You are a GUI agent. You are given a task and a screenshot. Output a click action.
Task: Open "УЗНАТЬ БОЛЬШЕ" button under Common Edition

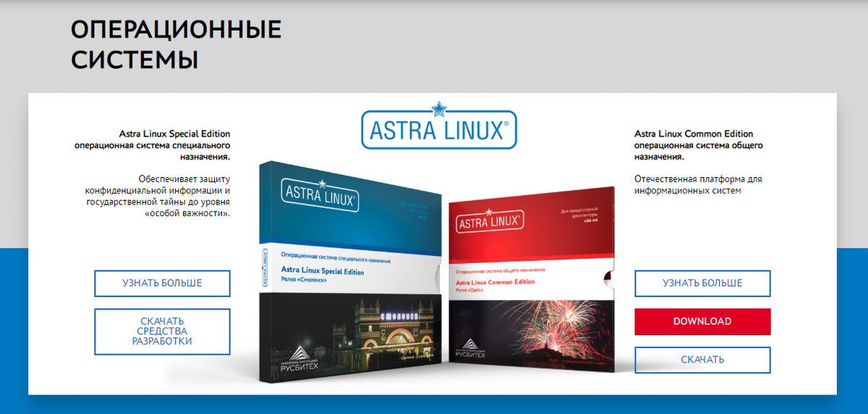702,283
